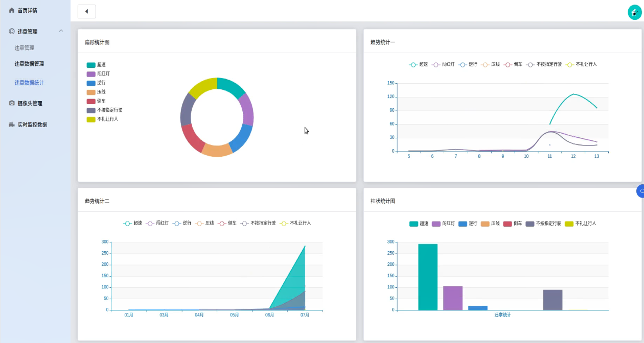This screenshot has width=644, height=343.
Task: Open 实时监控数据 from the sidebar
Action: [32, 125]
